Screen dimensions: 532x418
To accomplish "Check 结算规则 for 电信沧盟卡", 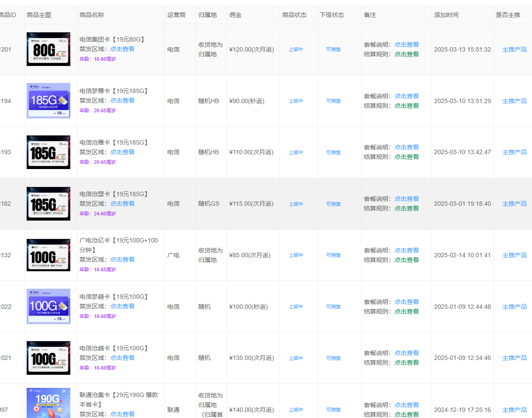I will (x=407, y=208).
